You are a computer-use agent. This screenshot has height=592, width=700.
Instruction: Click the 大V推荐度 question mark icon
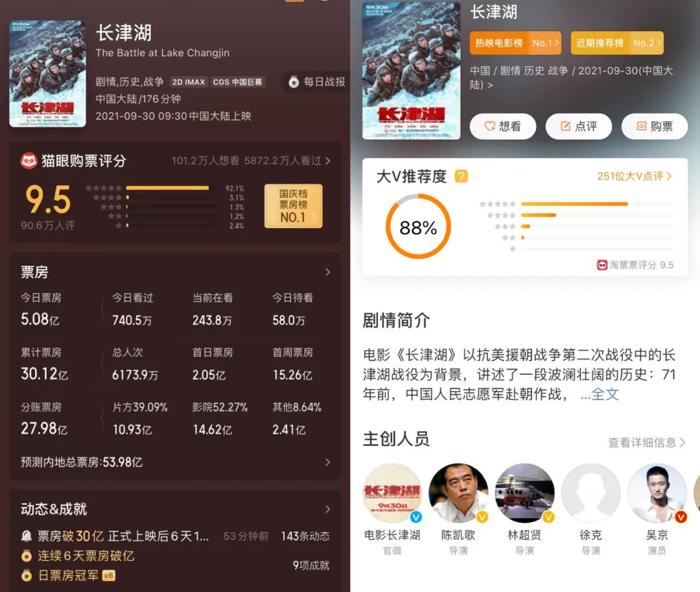(x=461, y=176)
